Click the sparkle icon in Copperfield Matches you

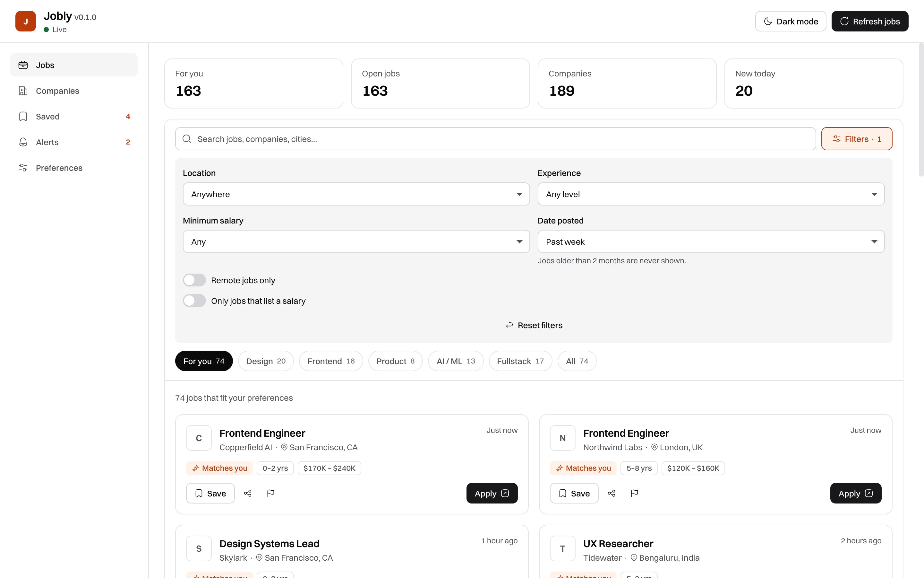(195, 468)
